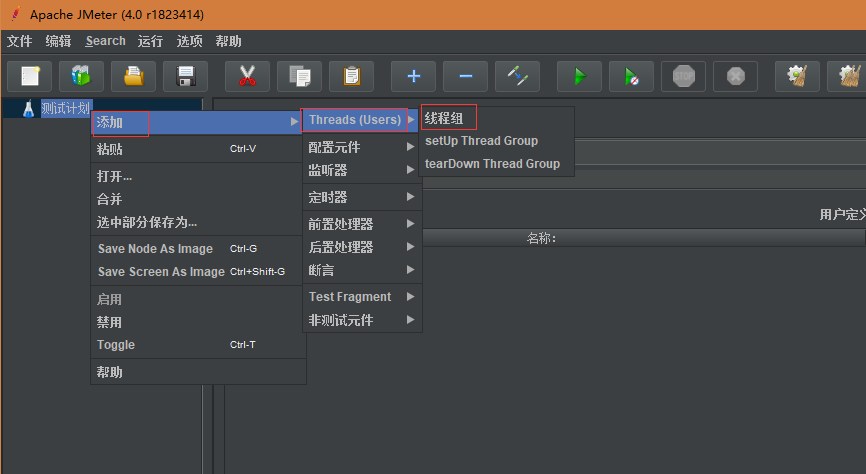This screenshot has width=866, height=474.
Task: Select setUp Thread Group
Action: pyautogui.click(x=497, y=141)
